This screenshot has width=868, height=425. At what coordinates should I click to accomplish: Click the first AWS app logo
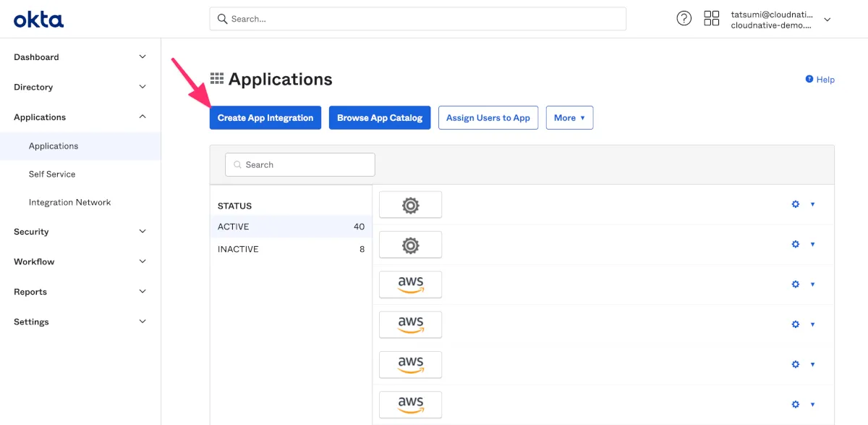[410, 285]
